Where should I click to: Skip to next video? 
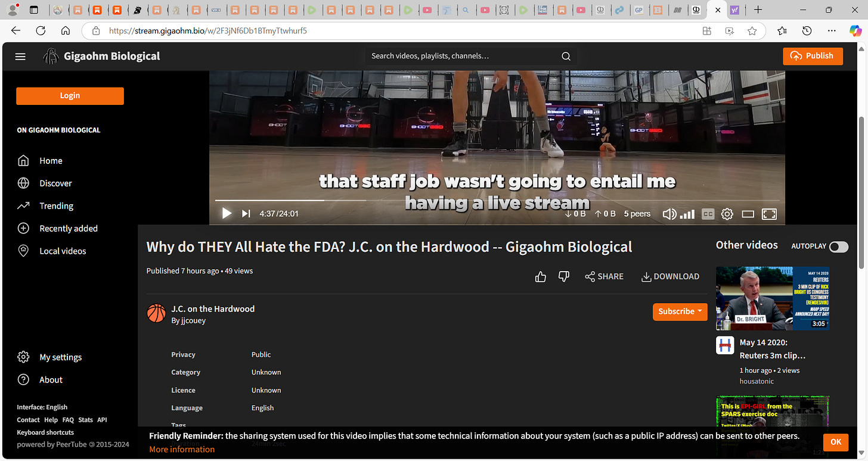[x=246, y=213]
